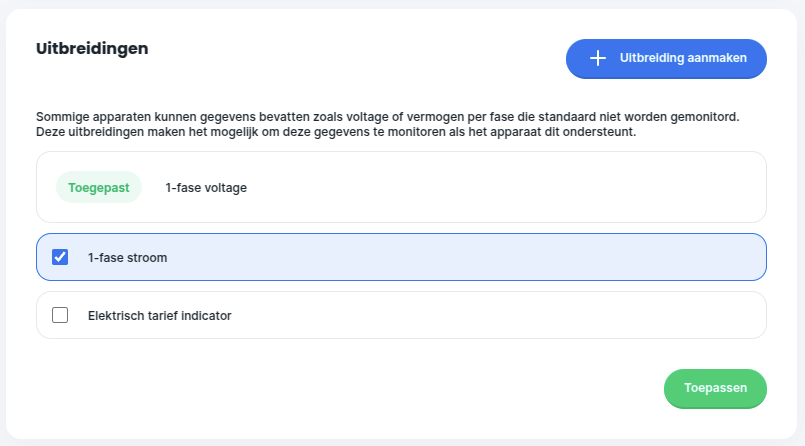Click the blank area right of 1-fase stroom
Image resolution: width=805 pixels, height=446 pixels.
click(x=462, y=257)
